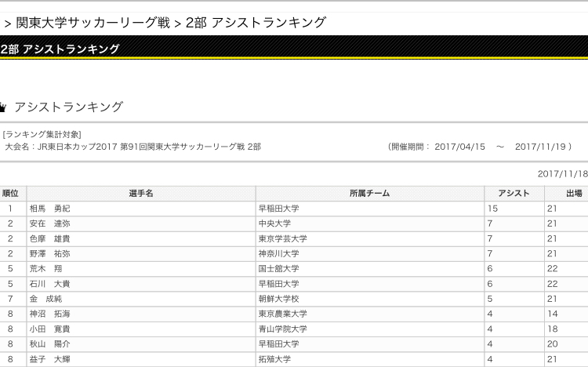Click team cell 東京学芸大学
Viewport: 588px width, 367px height.
[x=283, y=238]
